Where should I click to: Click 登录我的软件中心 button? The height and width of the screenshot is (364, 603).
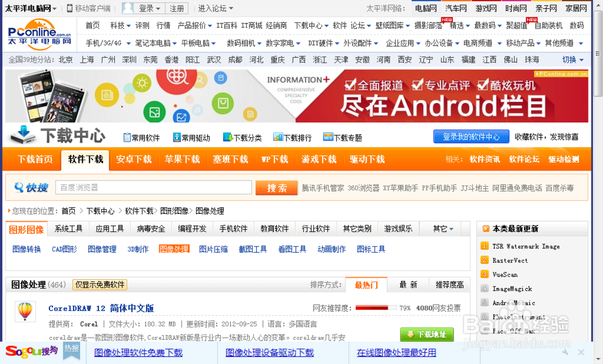point(471,137)
